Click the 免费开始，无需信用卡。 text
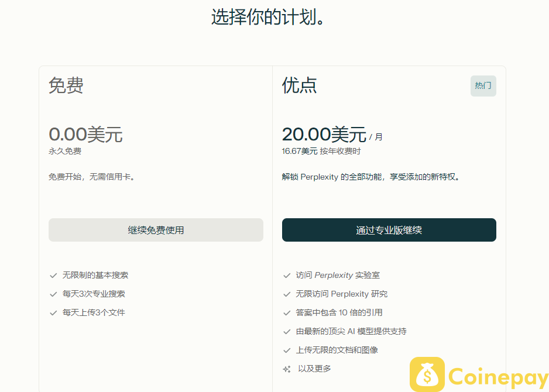 pos(92,177)
